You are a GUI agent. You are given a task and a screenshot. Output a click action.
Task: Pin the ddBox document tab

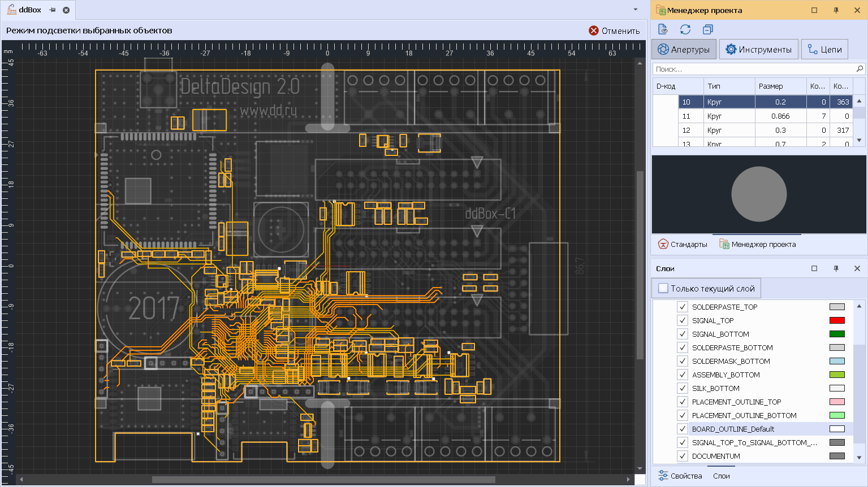[53, 10]
